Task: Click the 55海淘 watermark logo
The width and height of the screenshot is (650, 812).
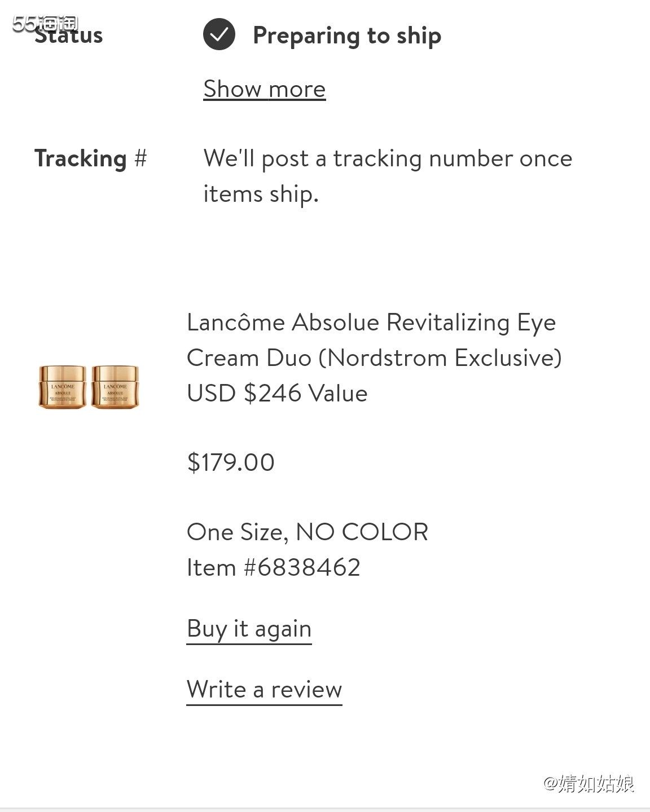Action: [45, 23]
